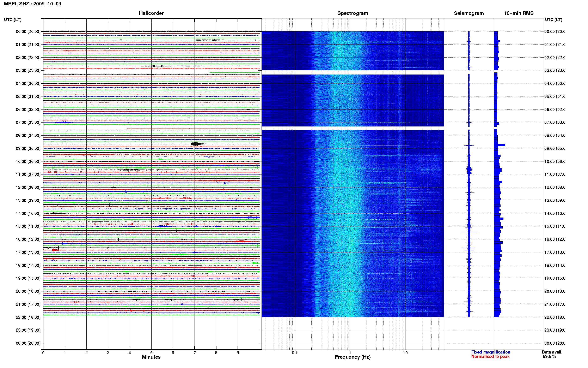Click the left '09:00 (05:00)' time label
Viewport: 588px width, 368px height.
point(28,148)
